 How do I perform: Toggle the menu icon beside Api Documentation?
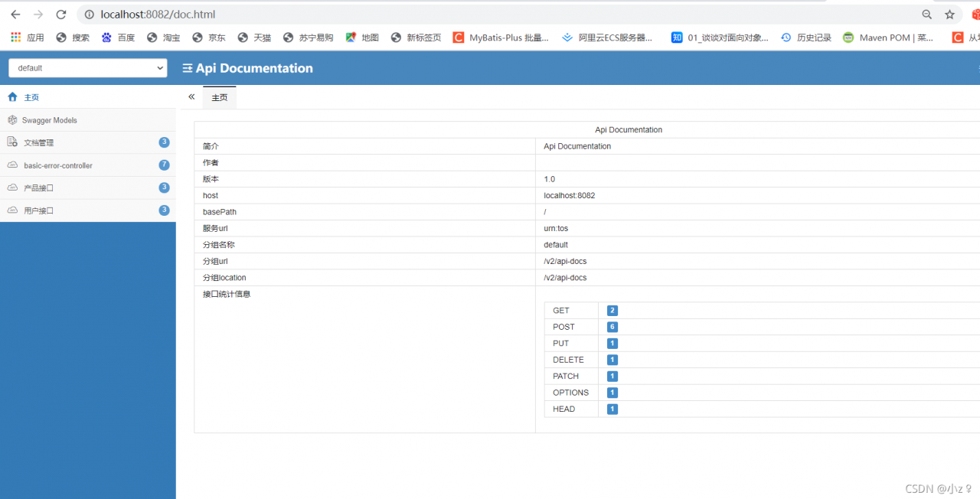click(x=188, y=68)
